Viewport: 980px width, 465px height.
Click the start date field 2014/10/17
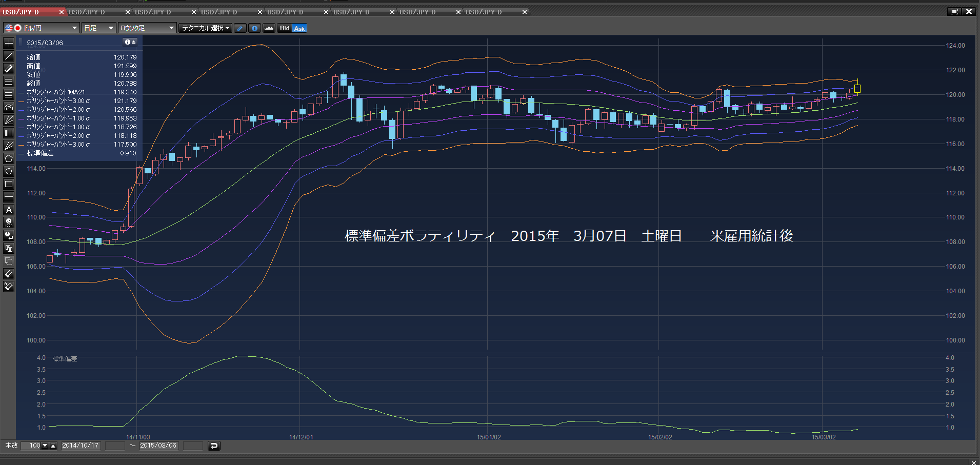tap(81, 446)
